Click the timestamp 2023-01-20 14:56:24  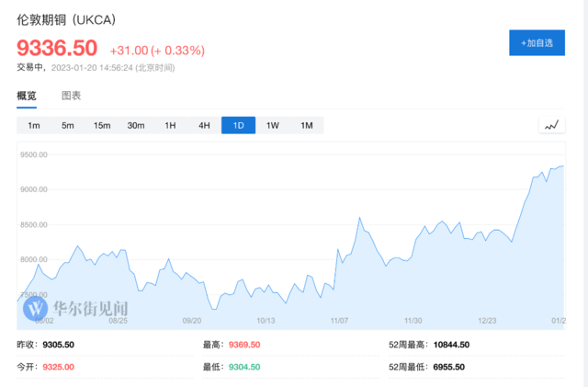[x=92, y=68]
